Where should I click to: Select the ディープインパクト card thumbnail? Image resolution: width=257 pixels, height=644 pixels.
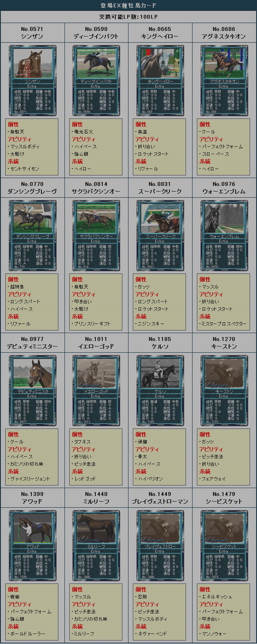(x=96, y=81)
